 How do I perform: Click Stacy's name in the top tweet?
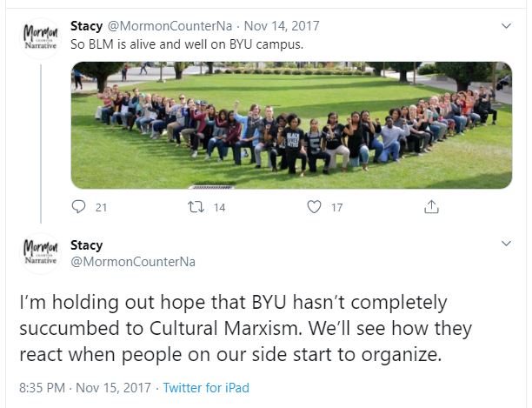pos(86,26)
